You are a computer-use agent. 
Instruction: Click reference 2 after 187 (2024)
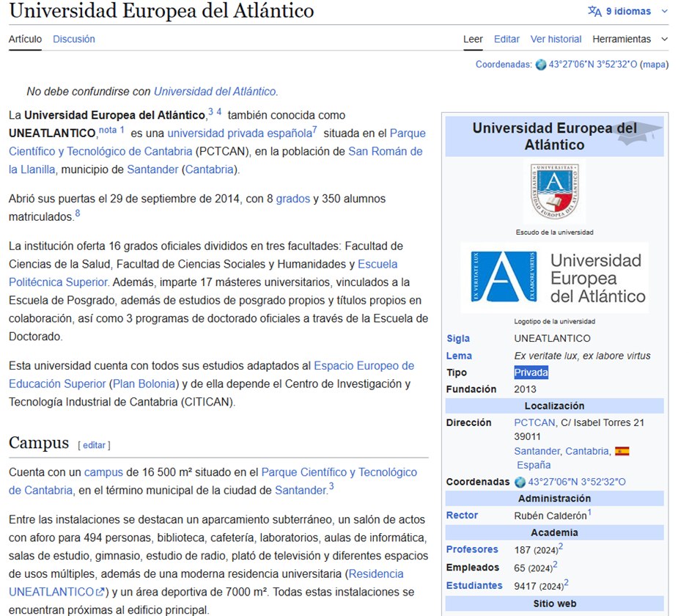561,546
